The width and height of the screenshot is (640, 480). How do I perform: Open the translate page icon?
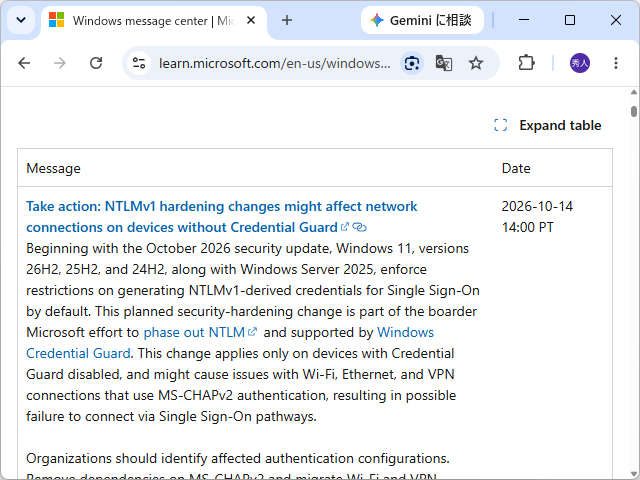pyautogui.click(x=443, y=63)
